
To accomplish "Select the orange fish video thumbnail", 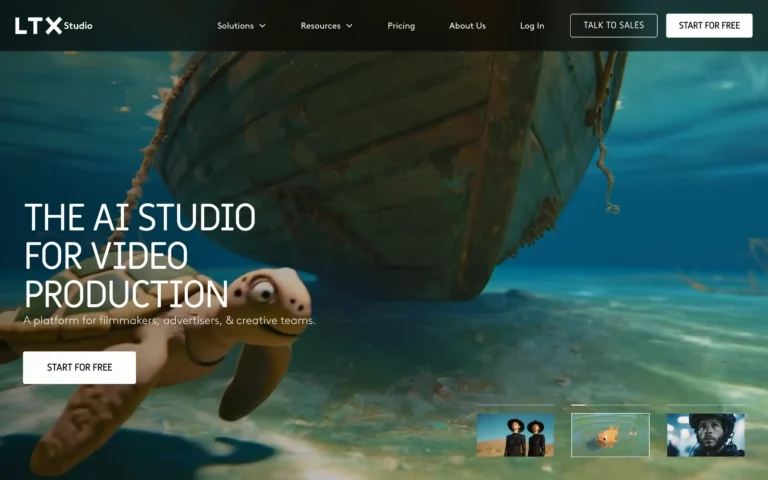I will (610, 435).
